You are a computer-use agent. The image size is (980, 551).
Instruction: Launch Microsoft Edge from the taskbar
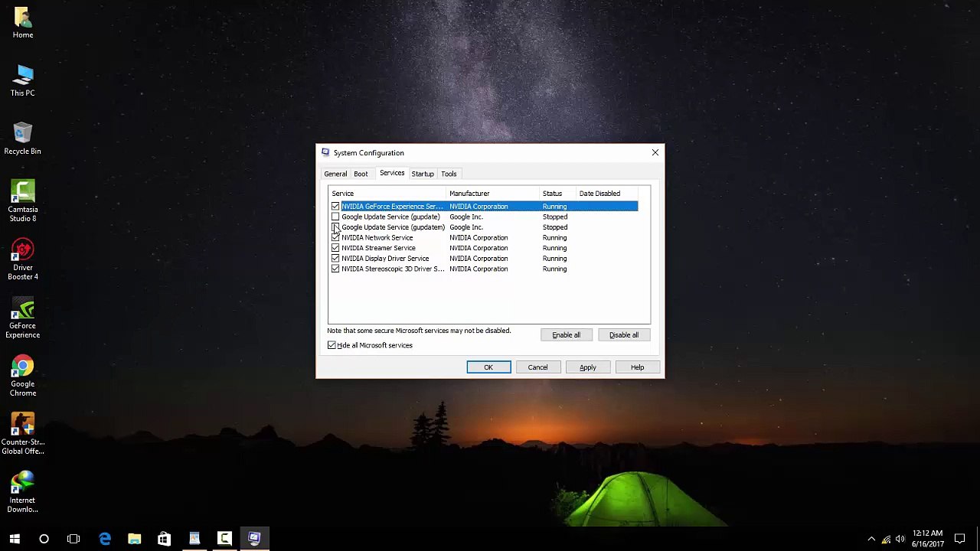coord(105,539)
